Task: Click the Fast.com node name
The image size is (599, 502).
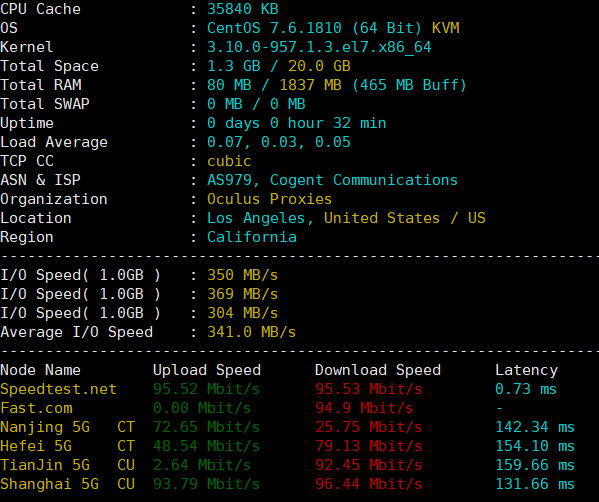Action: pos(36,408)
